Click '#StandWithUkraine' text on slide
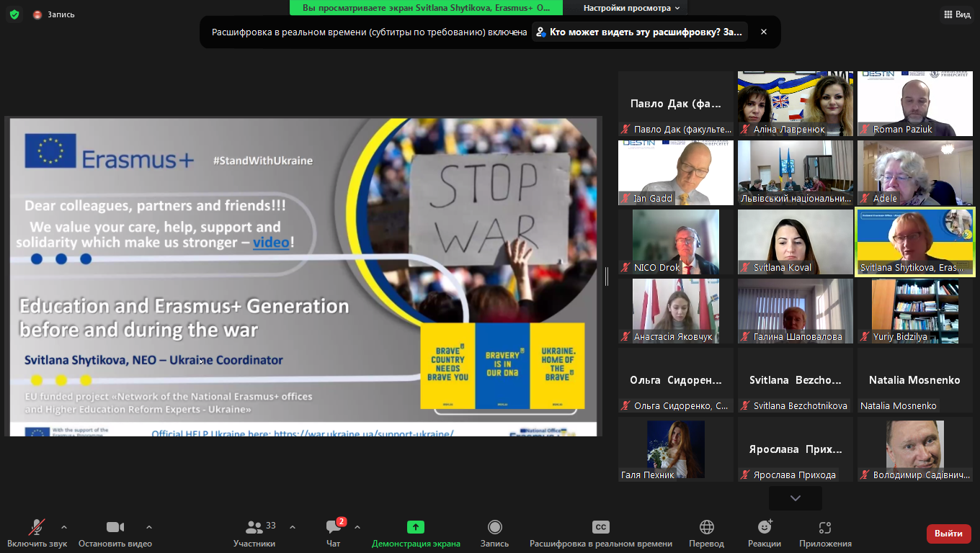Image resolution: width=980 pixels, height=553 pixels. tap(263, 160)
